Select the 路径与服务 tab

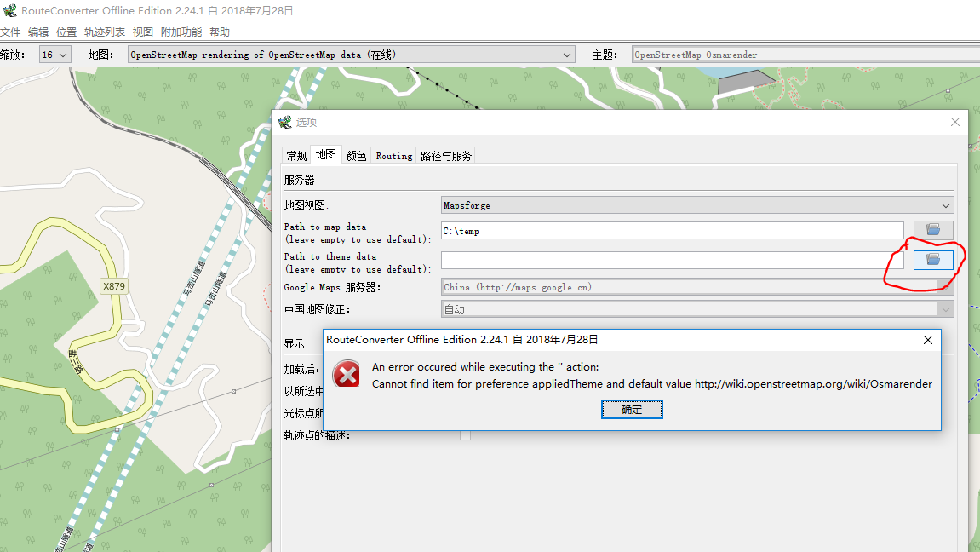[x=446, y=156]
